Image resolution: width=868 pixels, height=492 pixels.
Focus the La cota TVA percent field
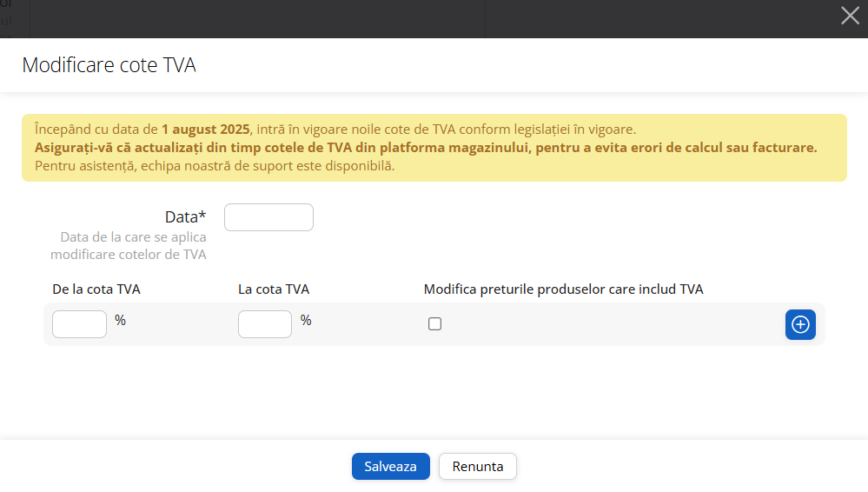[x=265, y=324]
